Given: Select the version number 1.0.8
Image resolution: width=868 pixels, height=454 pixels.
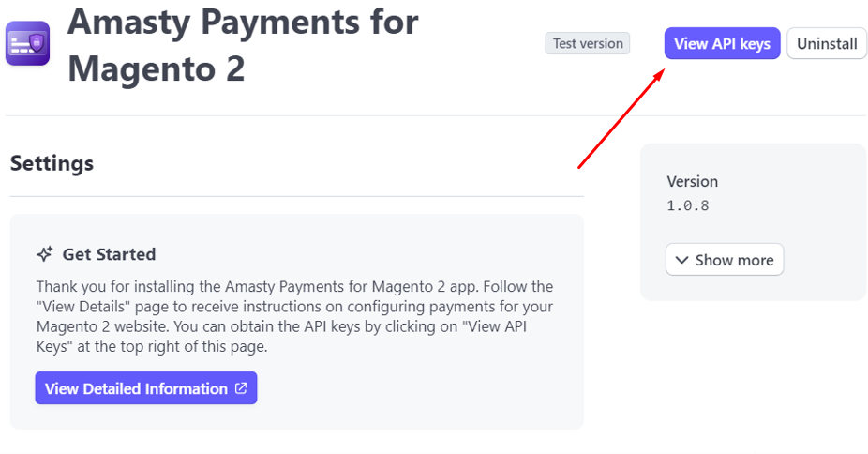Looking at the screenshot, I should (687, 205).
